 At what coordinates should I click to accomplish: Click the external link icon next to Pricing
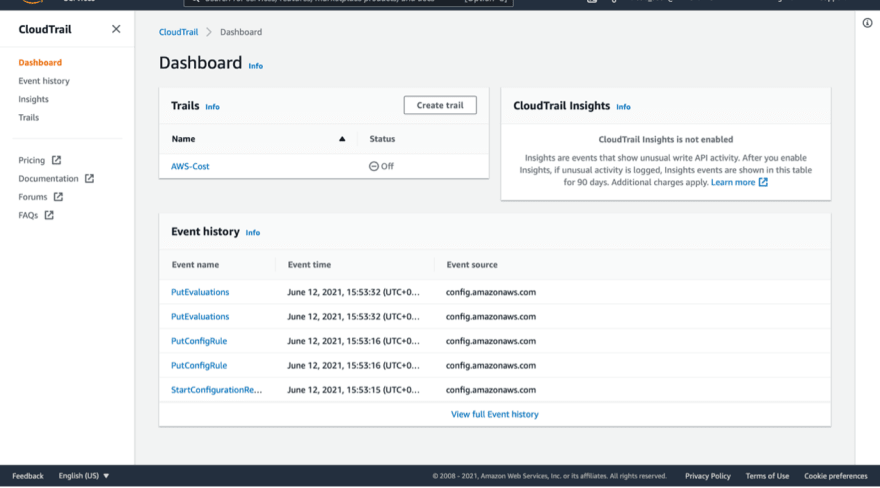point(56,160)
